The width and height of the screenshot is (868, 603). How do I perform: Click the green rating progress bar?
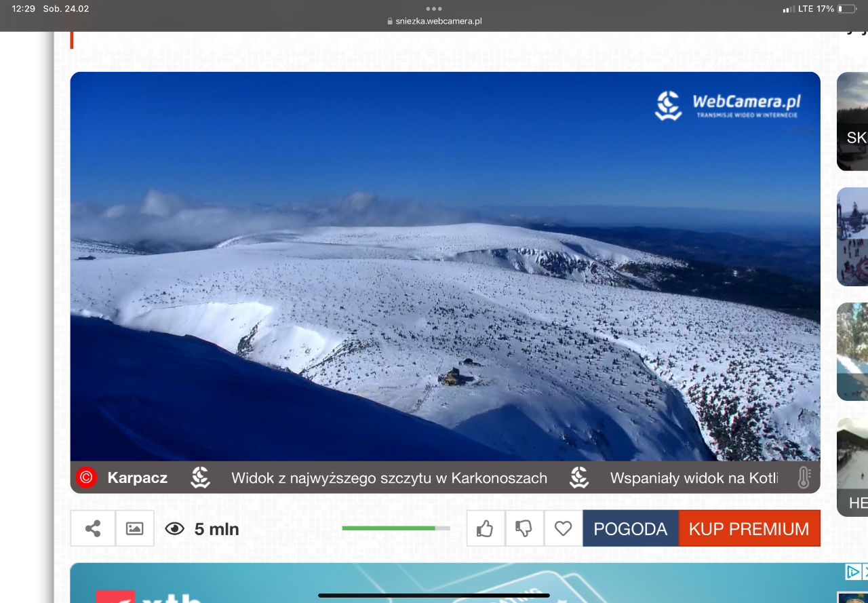(x=396, y=528)
